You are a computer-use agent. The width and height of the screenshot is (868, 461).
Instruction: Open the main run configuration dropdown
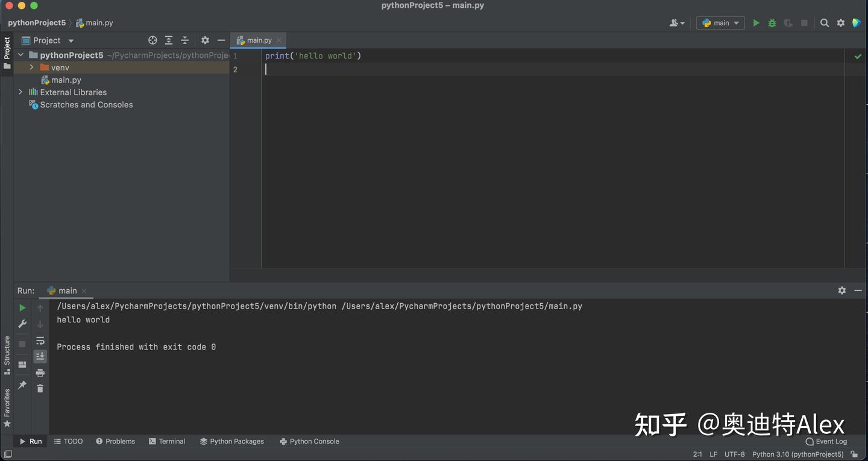(720, 22)
